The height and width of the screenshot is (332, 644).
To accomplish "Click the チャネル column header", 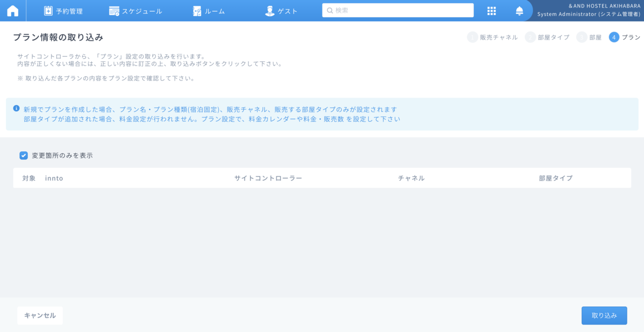I will [x=411, y=178].
